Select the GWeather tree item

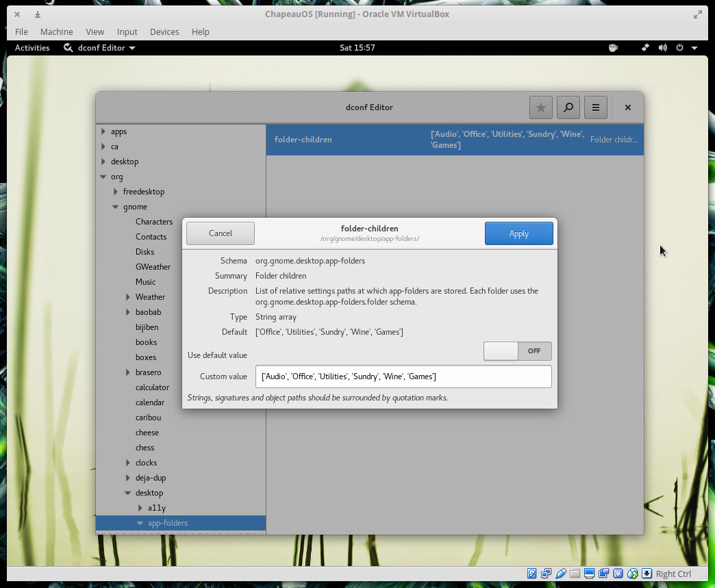(153, 267)
